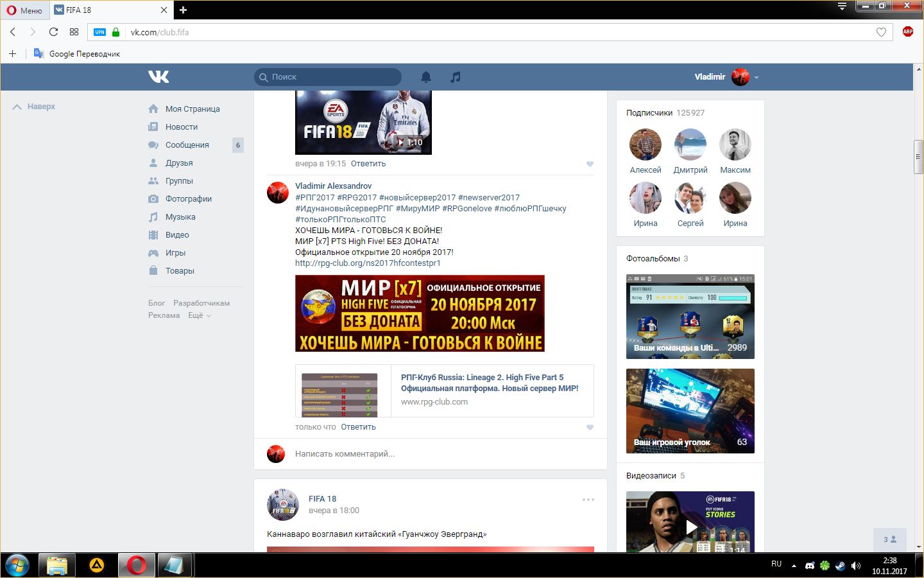Open Сообщения in the sidebar
Image resolution: width=924 pixels, height=578 pixels.
pos(187,145)
